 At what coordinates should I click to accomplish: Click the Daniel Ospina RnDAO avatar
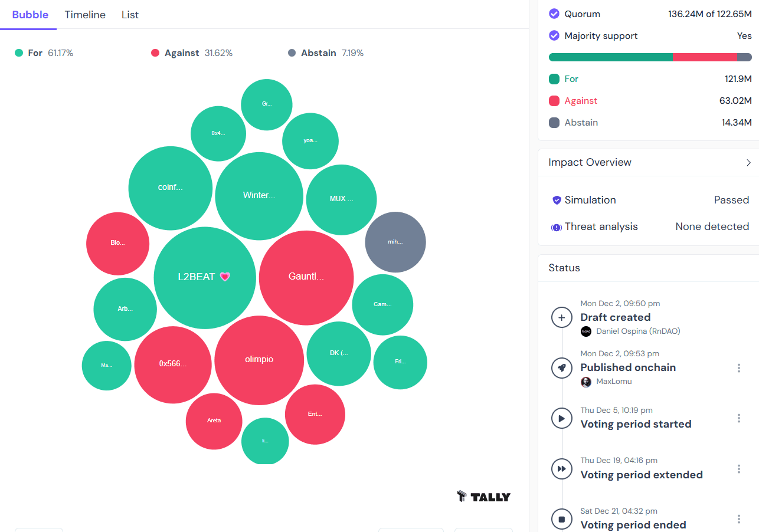click(586, 331)
